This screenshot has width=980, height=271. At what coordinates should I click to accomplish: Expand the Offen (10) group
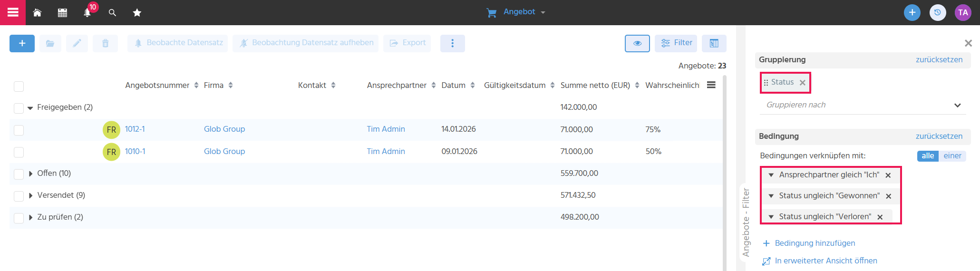coord(30,174)
